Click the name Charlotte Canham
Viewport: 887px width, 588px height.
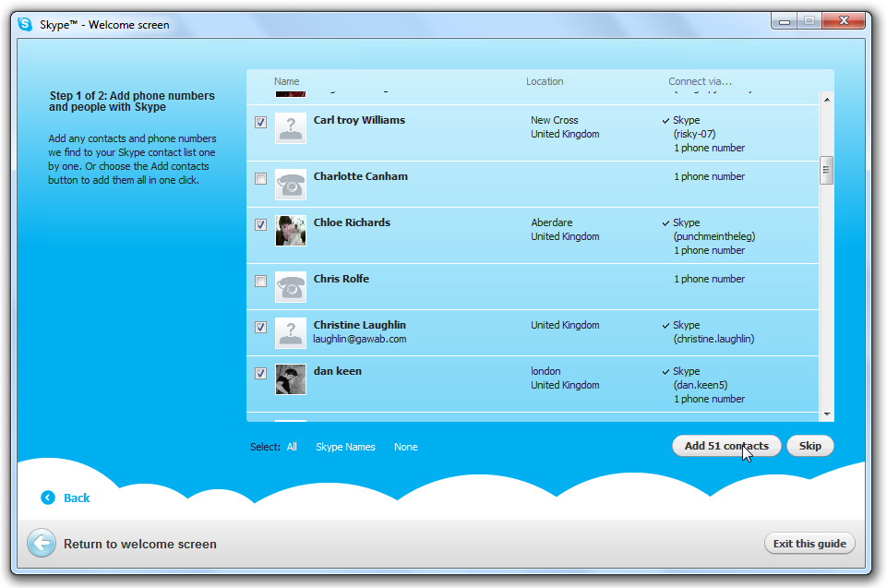pyautogui.click(x=360, y=176)
